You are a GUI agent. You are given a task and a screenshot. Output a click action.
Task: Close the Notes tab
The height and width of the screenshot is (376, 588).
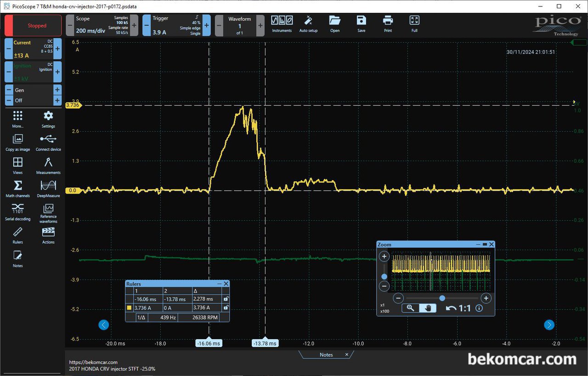(347, 354)
